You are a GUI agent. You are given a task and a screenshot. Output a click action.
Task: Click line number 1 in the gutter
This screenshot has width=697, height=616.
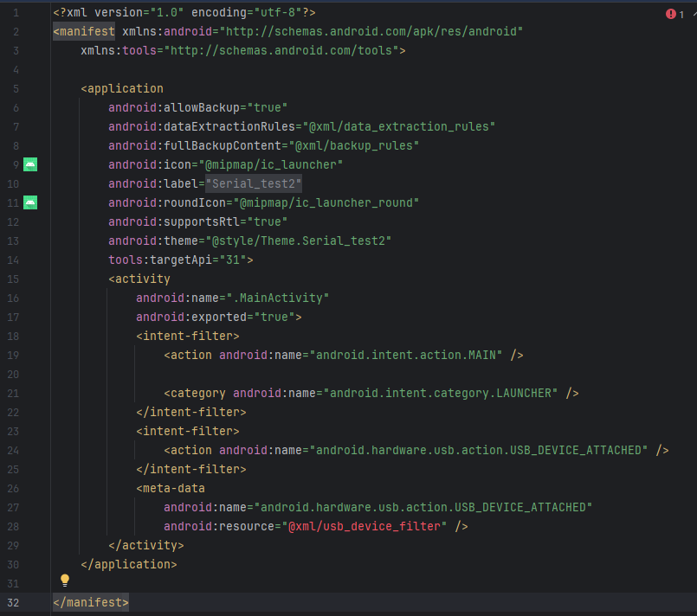16,12
